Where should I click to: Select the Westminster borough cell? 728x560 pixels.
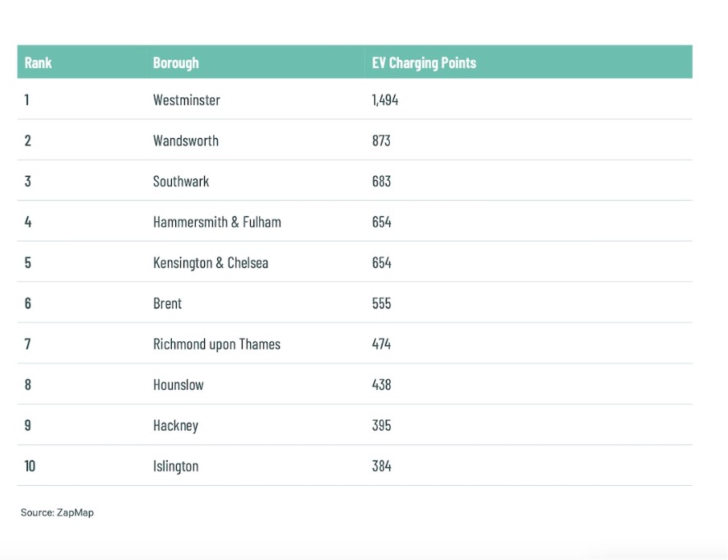pyautogui.click(x=186, y=100)
